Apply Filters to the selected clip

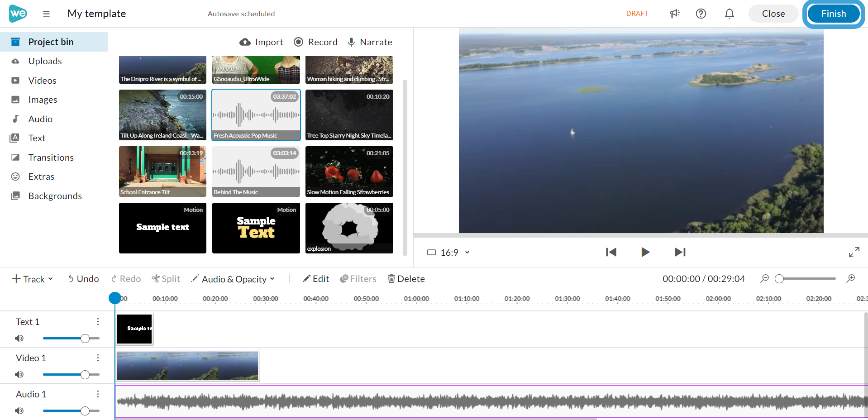pos(358,278)
